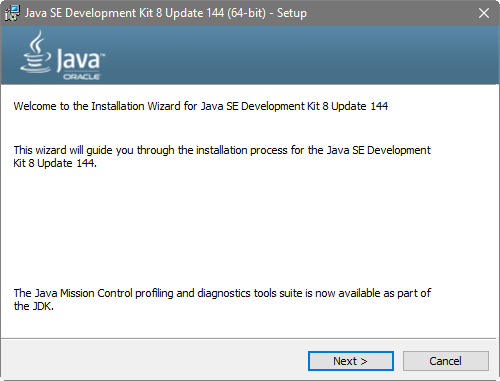Click the wizard will guide you paragraph
Screen dimensions: 500x381
(222, 156)
